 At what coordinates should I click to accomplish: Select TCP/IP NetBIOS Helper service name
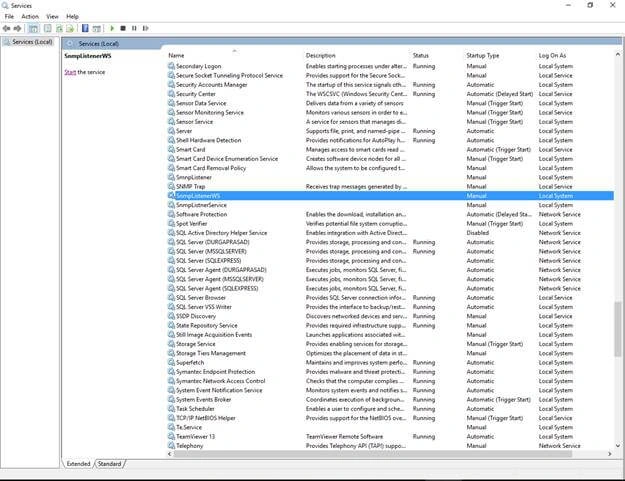(206, 418)
